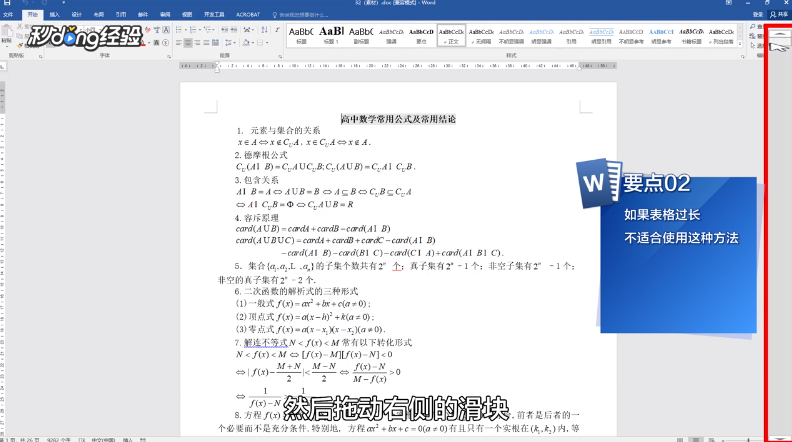This screenshot has width=792, height=442.
Task: Click the vertical scrollbar down arrow
Action: click(780, 438)
